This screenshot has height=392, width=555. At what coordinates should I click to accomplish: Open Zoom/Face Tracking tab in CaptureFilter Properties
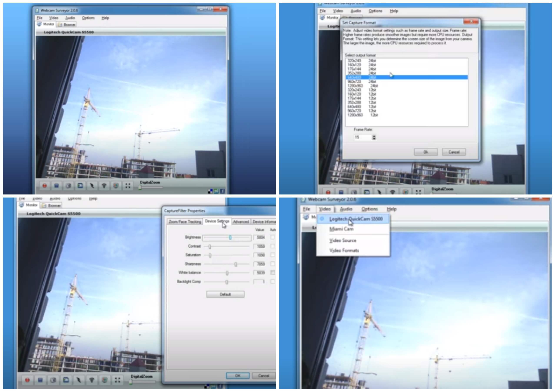point(185,222)
